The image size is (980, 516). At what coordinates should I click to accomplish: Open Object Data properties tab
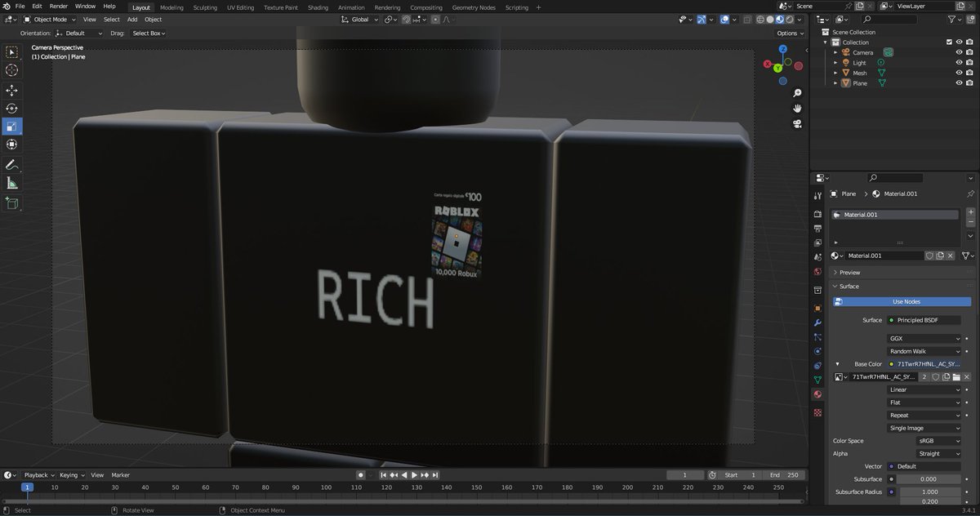[817, 380]
